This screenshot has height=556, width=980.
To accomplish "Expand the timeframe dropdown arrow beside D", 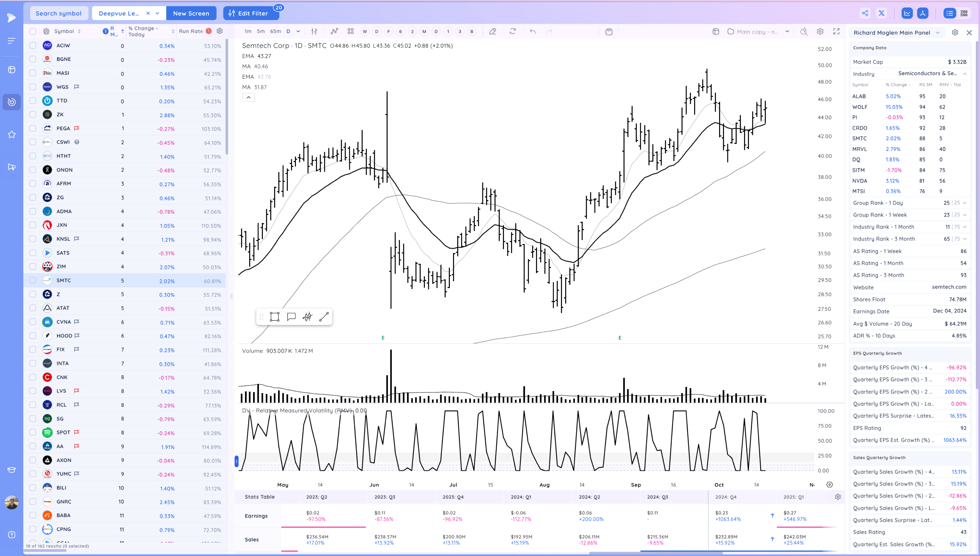I will click(298, 31).
